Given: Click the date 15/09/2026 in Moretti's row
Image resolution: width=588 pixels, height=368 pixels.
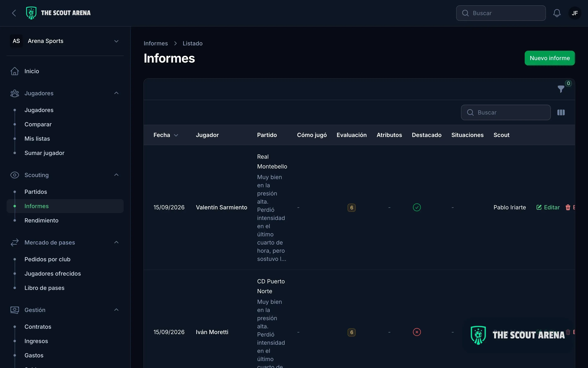Looking at the screenshot, I should (169, 332).
